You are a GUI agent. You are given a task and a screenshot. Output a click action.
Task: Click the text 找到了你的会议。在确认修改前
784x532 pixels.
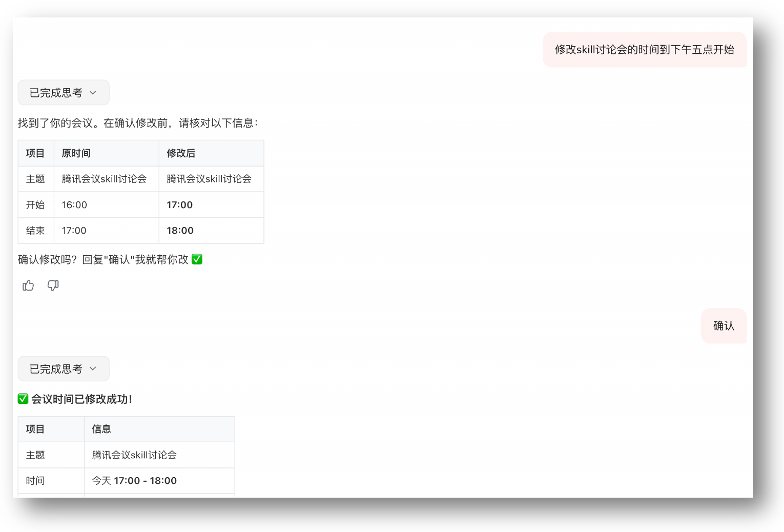(93, 123)
